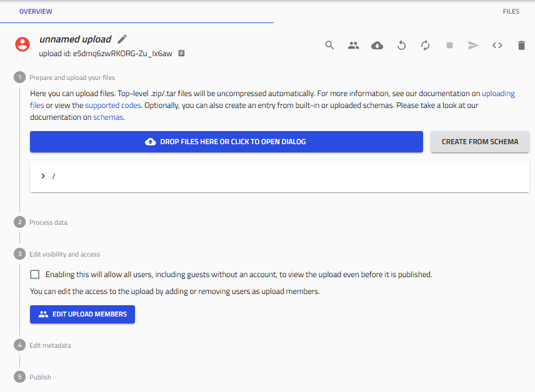
Task: Click Drop Files Here upload button
Action: click(226, 142)
